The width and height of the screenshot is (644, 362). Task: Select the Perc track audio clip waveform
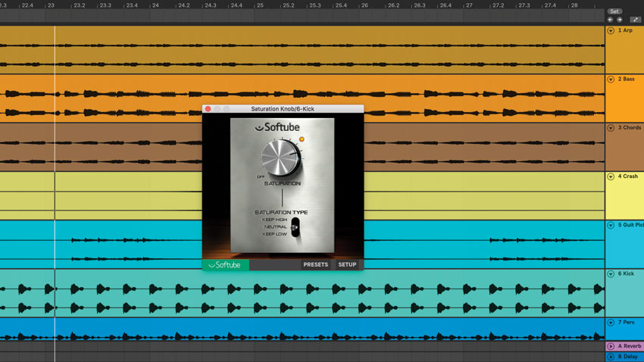pyautogui.click(x=302, y=329)
